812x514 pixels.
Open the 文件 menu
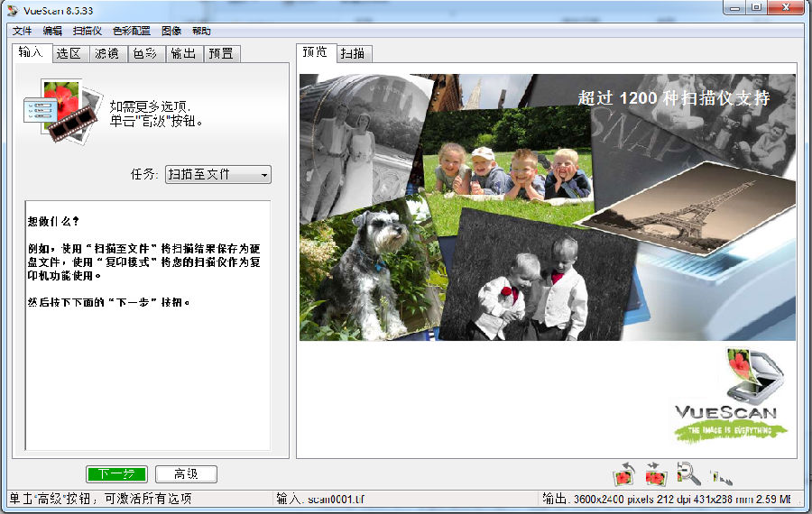pyautogui.click(x=23, y=31)
